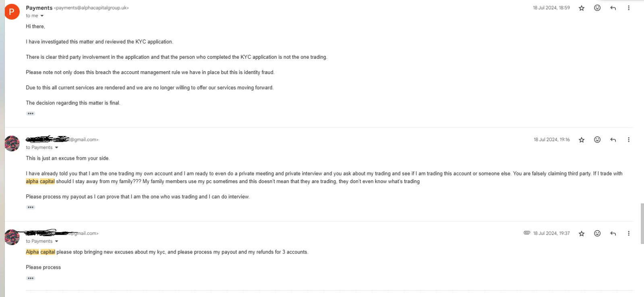Click the vertical scrollbar on right edge
The image size is (644, 297).
pos(642,223)
